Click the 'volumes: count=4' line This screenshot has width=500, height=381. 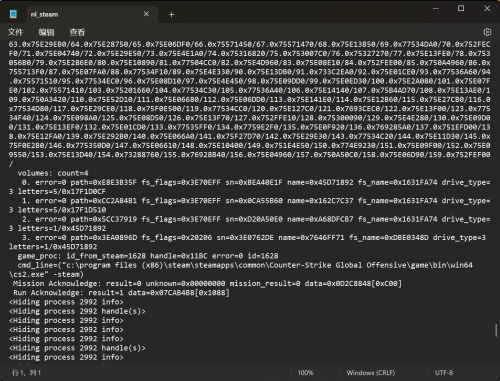[53, 173]
